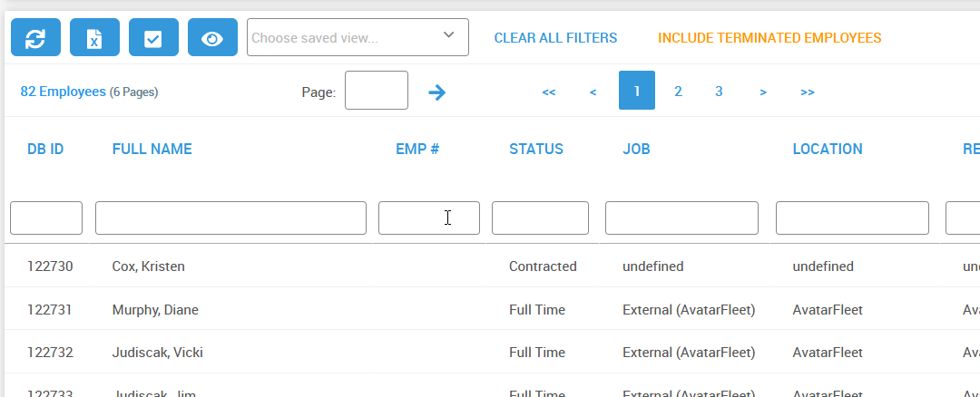Go to next page with > button

click(763, 92)
